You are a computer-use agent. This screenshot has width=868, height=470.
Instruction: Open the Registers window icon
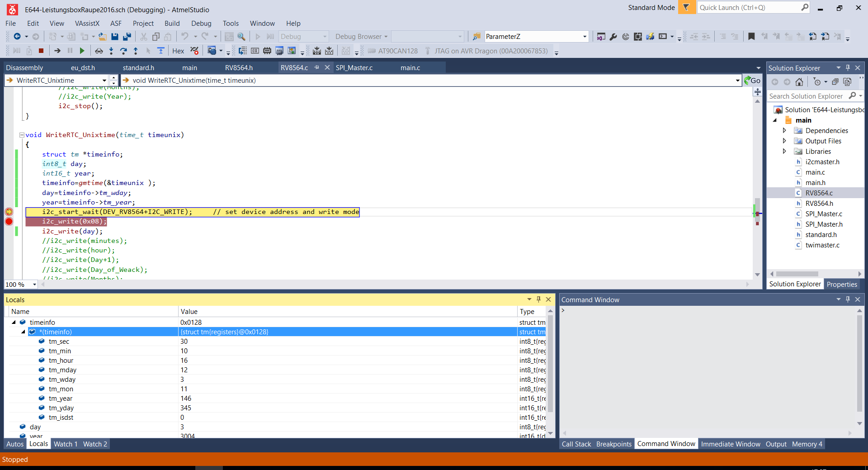pyautogui.click(x=255, y=51)
